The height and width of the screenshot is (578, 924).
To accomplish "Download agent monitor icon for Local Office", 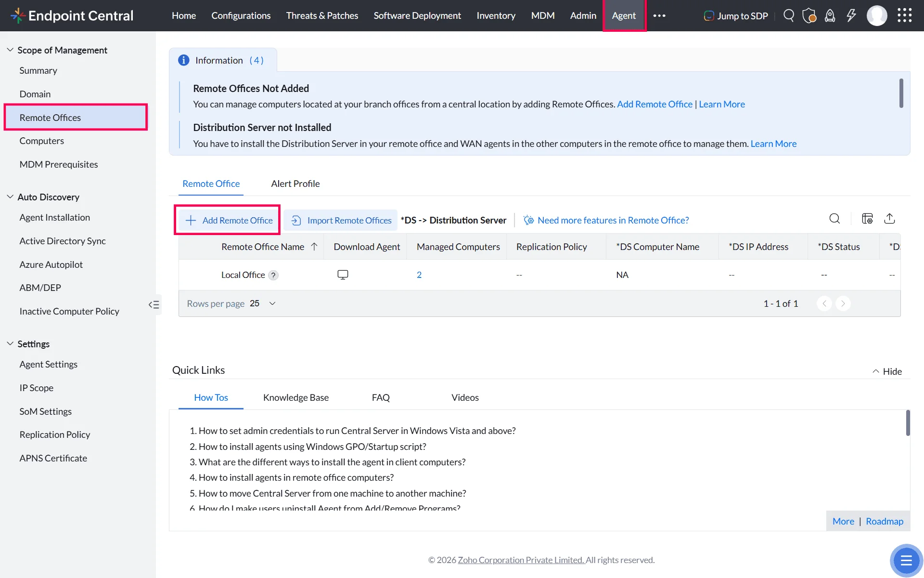I will coord(343,275).
